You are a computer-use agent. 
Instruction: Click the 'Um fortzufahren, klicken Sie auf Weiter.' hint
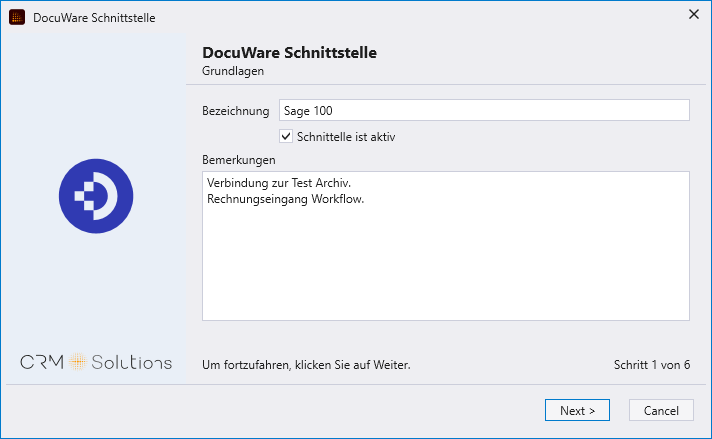[x=306, y=365]
